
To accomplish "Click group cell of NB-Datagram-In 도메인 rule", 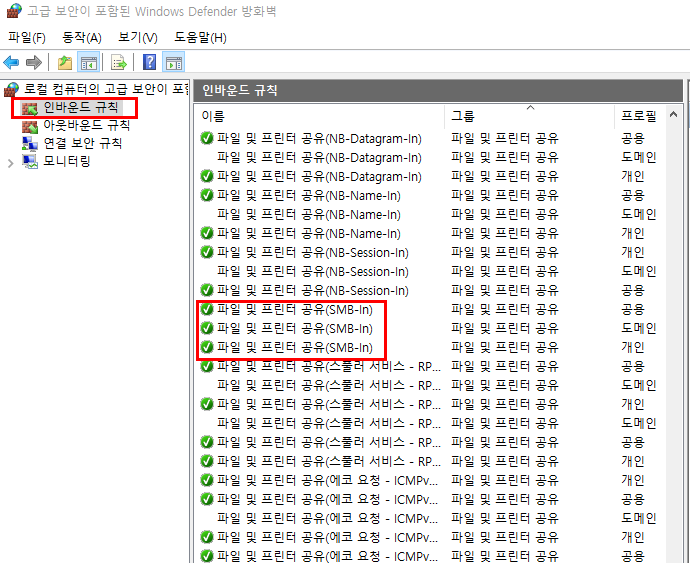I will tap(505, 158).
